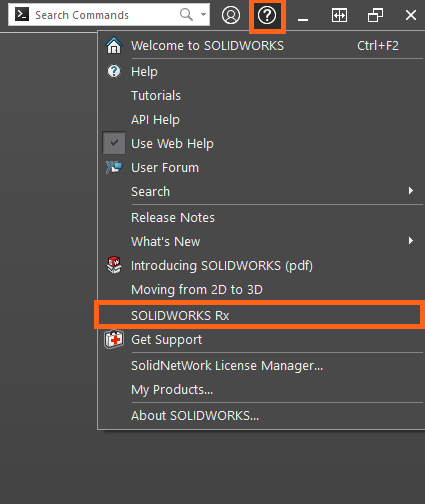Click the magnifying glass search icon

186,15
